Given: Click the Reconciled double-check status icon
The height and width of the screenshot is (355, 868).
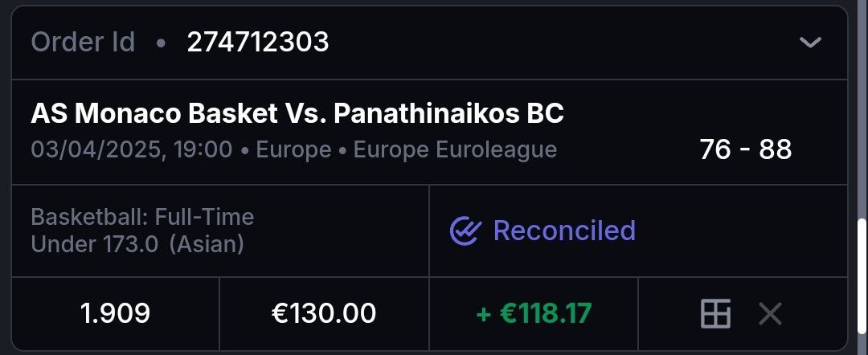Looking at the screenshot, I should (x=465, y=231).
